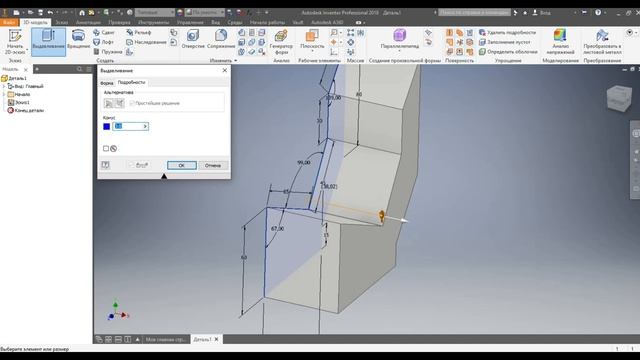Select the Выдавливание extrude tool in ribbon
Screen dimensions: 640x360
[48, 42]
